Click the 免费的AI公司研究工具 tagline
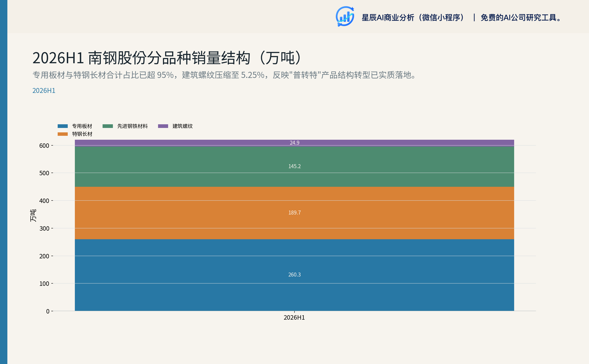 (521, 18)
